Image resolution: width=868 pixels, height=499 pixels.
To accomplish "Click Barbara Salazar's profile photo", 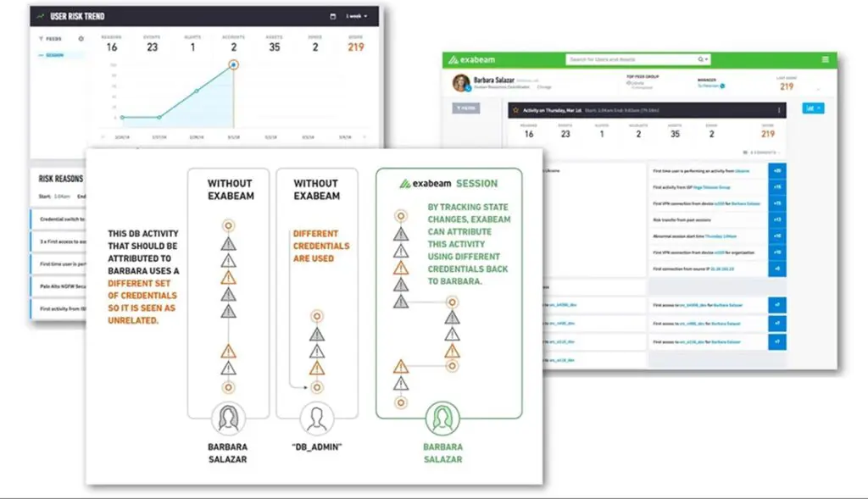I will pos(461,80).
